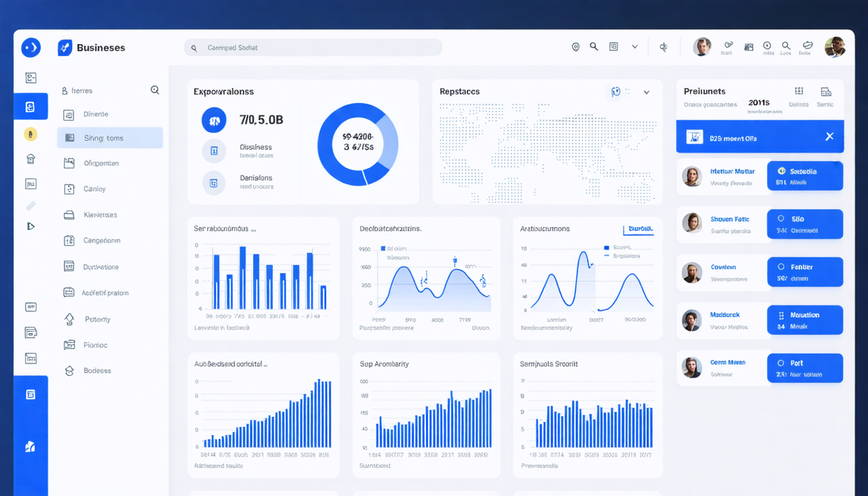
Task: Click the round blue icon atop the left rail
Action: pos(31,47)
